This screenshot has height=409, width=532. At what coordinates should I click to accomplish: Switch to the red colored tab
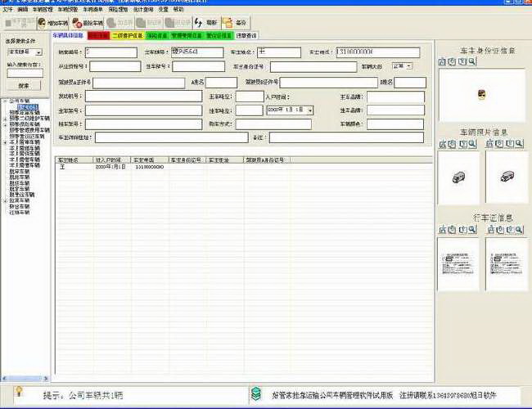pos(98,35)
